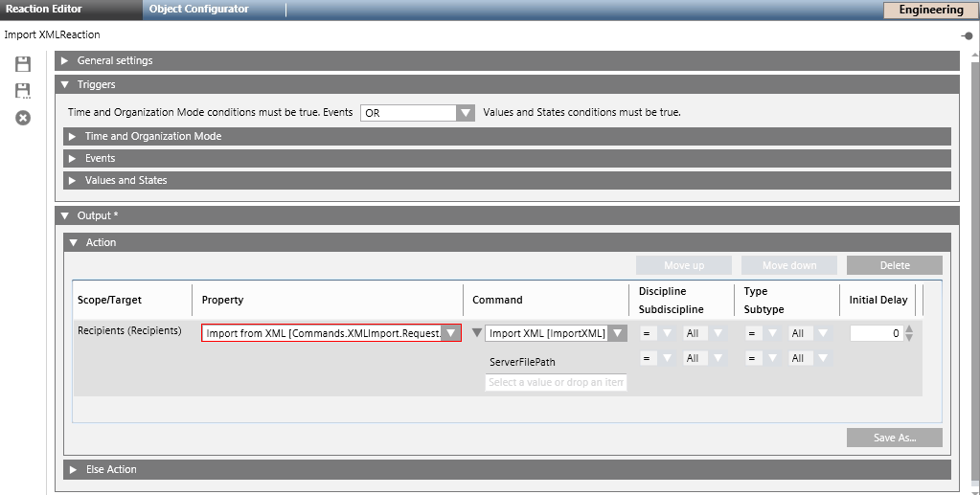Expand the Values and States section
This screenshot has width=980, height=495.
click(x=72, y=180)
